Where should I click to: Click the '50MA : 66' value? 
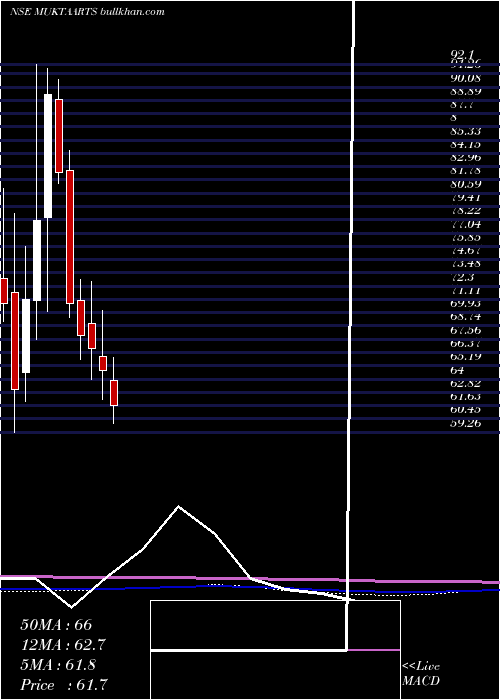(56, 625)
